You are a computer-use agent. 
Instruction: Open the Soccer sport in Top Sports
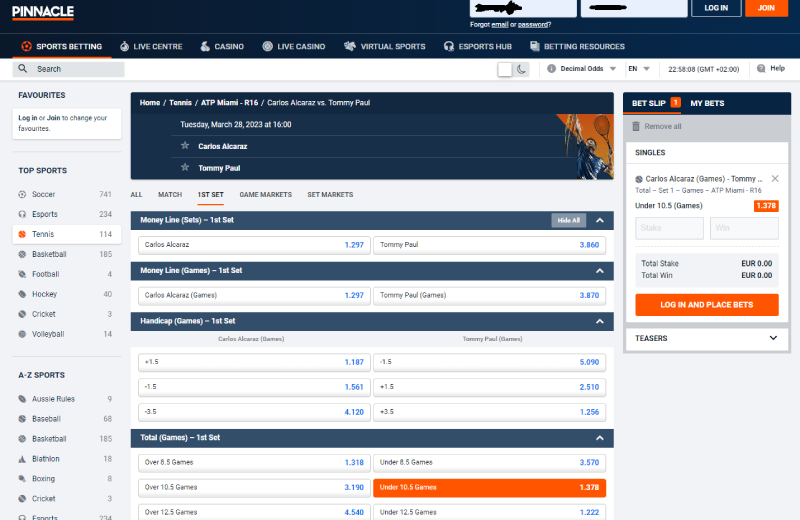click(x=66, y=194)
